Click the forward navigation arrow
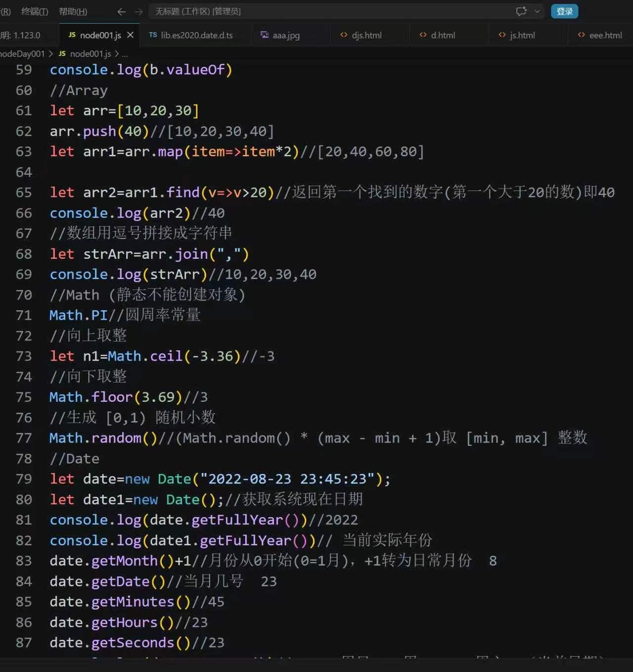 click(139, 11)
